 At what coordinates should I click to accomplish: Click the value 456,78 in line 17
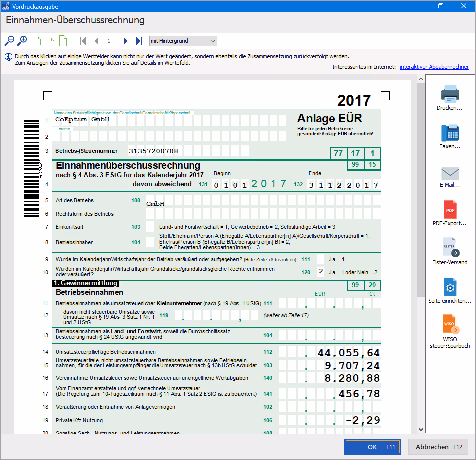click(x=359, y=394)
